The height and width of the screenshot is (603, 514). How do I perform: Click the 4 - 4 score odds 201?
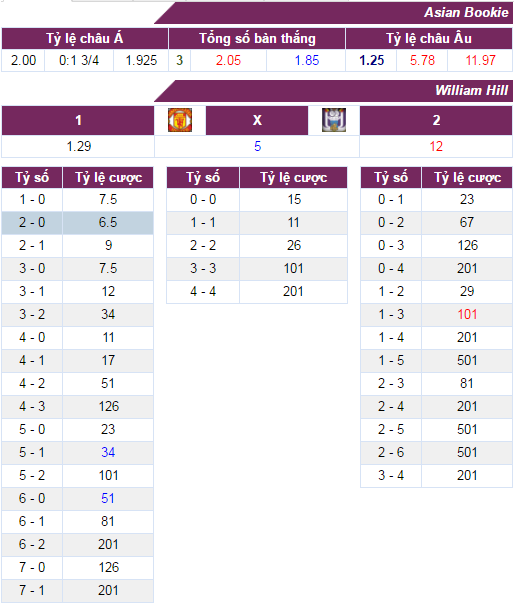[293, 292]
